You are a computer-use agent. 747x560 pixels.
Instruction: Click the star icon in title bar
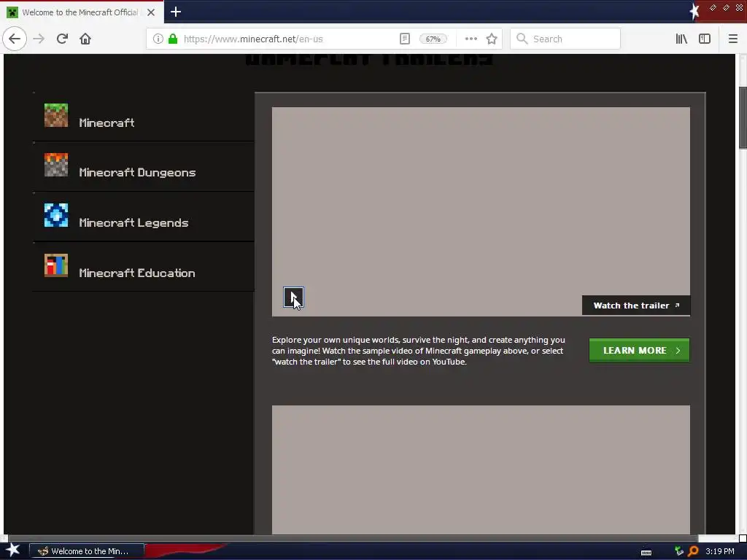coord(694,11)
